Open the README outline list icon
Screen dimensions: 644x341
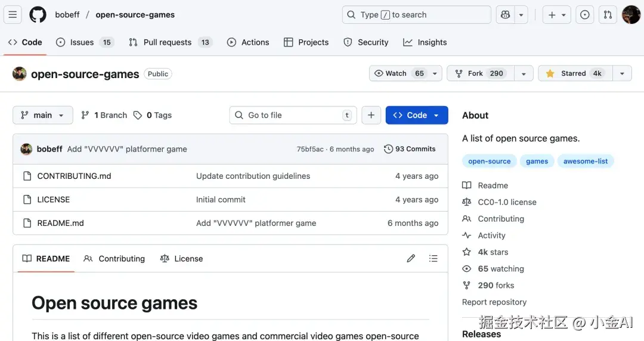[x=434, y=258]
